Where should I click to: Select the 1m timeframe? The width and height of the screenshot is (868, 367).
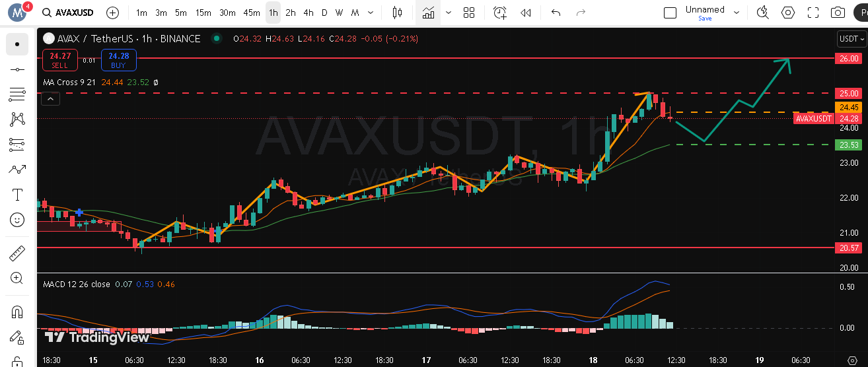[x=141, y=13]
